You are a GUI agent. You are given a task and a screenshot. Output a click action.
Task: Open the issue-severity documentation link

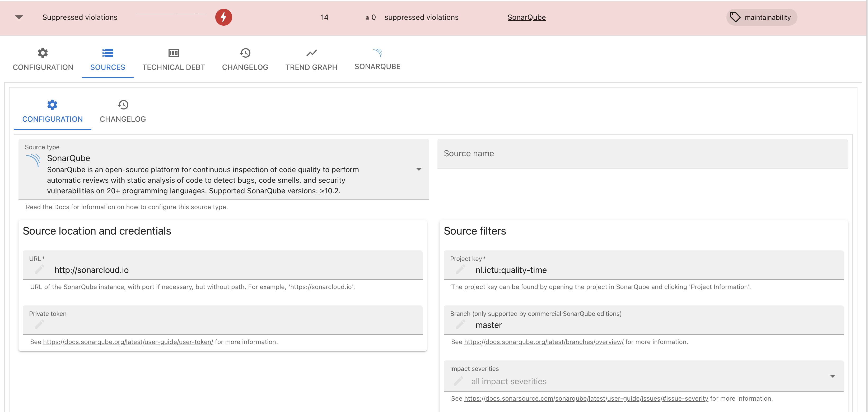[x=586, y=399]
